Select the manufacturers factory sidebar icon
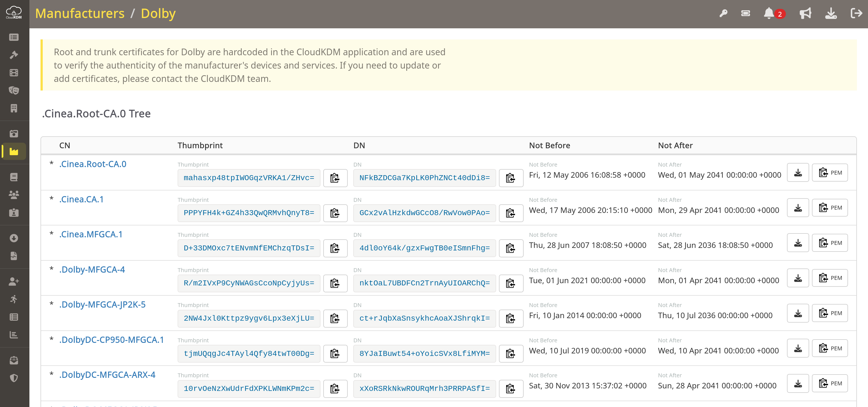 pyautogui.click(x=14, y=151)
